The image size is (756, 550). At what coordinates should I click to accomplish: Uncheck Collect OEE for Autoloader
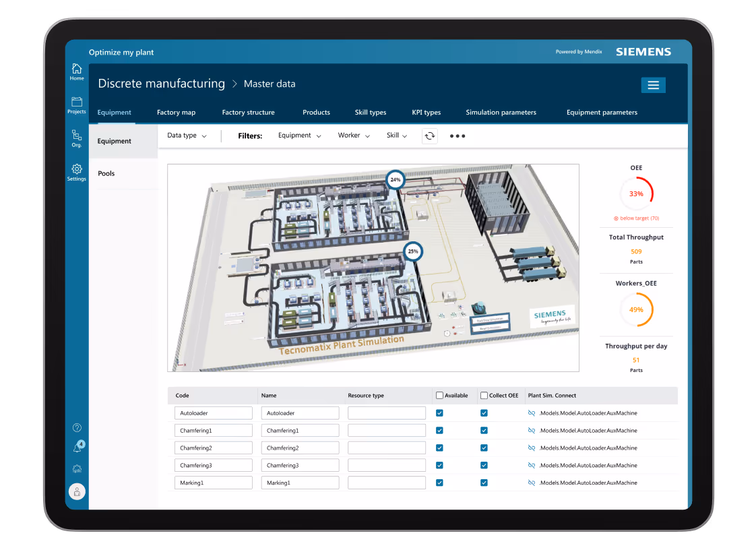pyautogui.click(x=484, y=413)
